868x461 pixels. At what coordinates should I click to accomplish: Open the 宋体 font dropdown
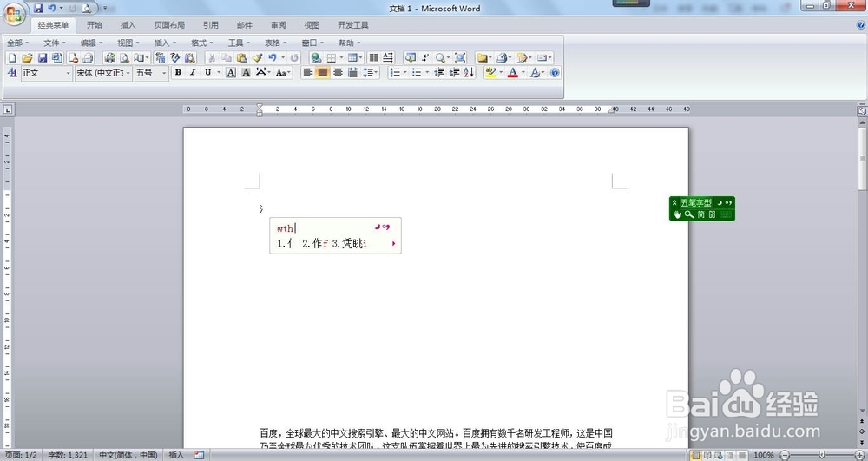click(x=128, y=73)
